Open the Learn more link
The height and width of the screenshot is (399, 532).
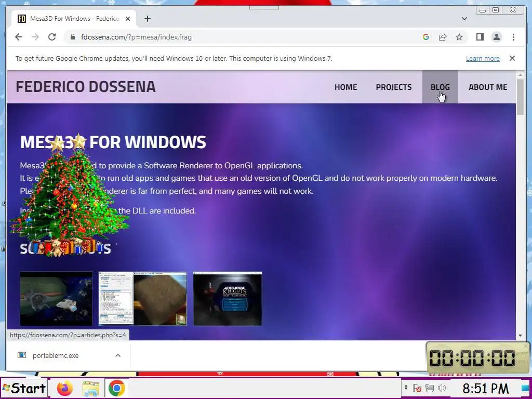pos(483,58)
